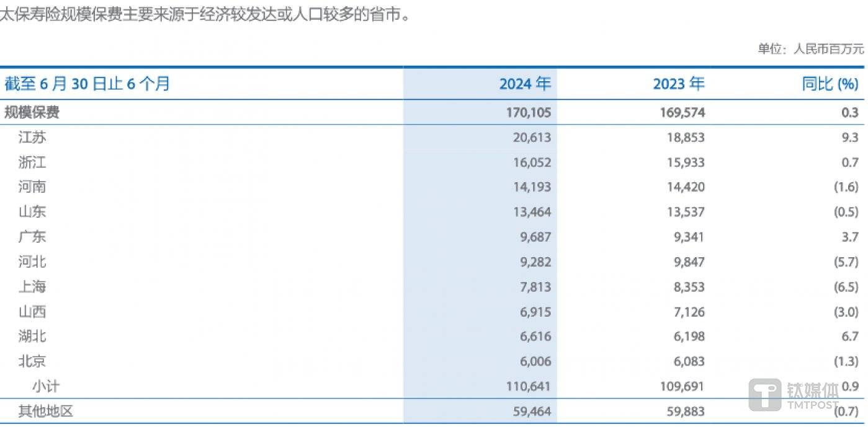The image size is (868, 427).
Task: Click the growth figure 9.3 for 江苏
Action: pos(848,137)
